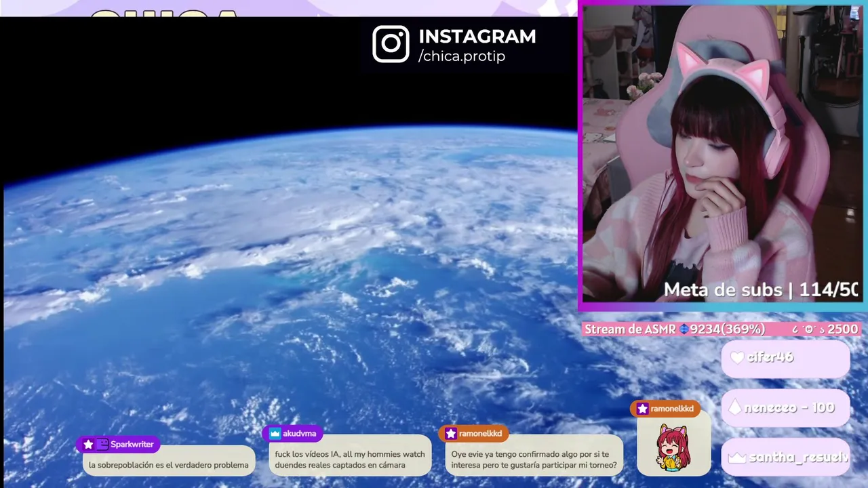Screen dimensions: 868x488
Task: Click the bits gem icon in goal bar
Action: click(x=684, y=329)
